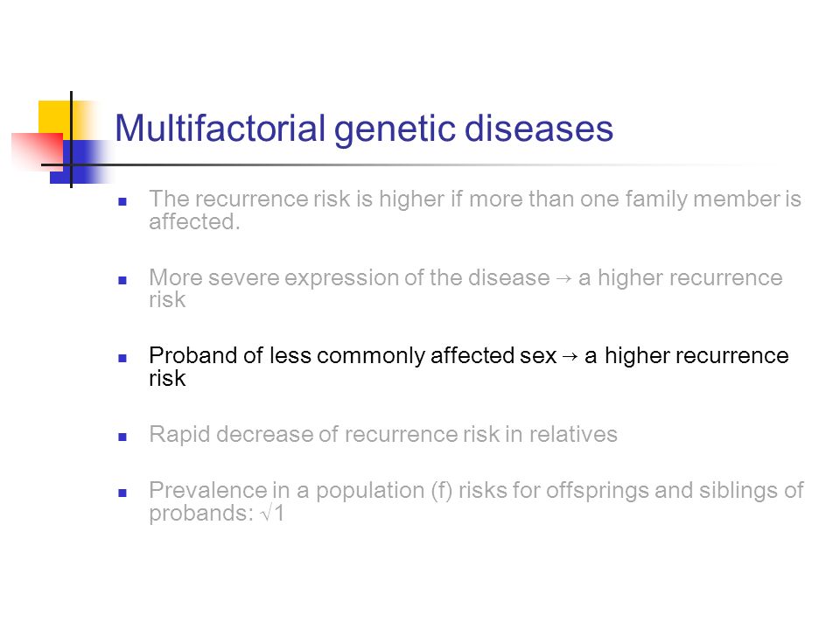Click the red gradient square in logo

(37, 151)
